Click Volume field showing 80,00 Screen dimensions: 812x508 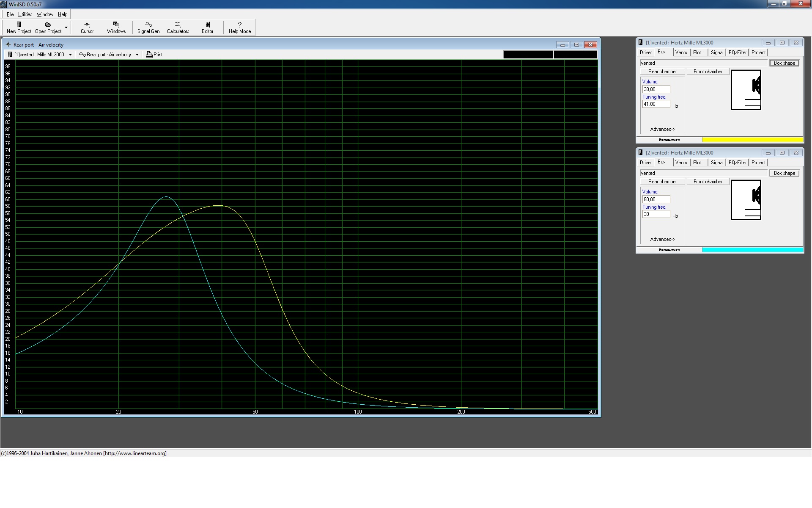point(656,199)
